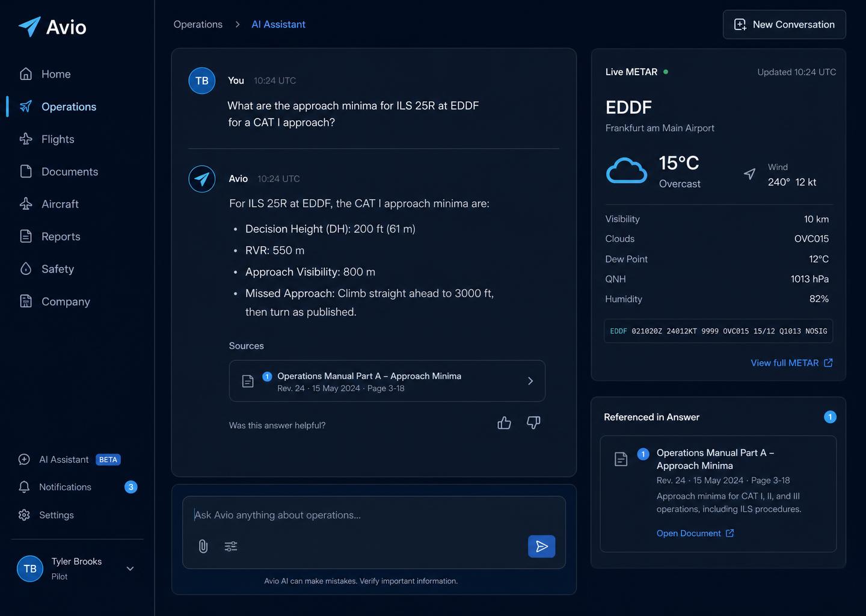Click the Avio paper plane logo
Image resolution: width=866 pixels, height=616 pixels.
coord(29,26)
